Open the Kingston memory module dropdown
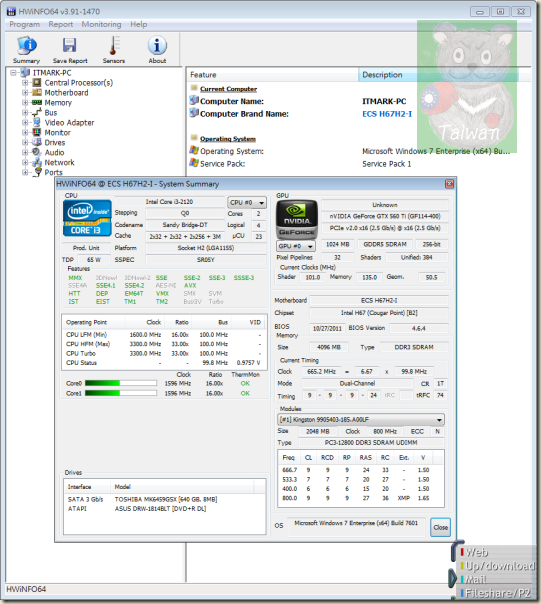 tap(361, 419)
